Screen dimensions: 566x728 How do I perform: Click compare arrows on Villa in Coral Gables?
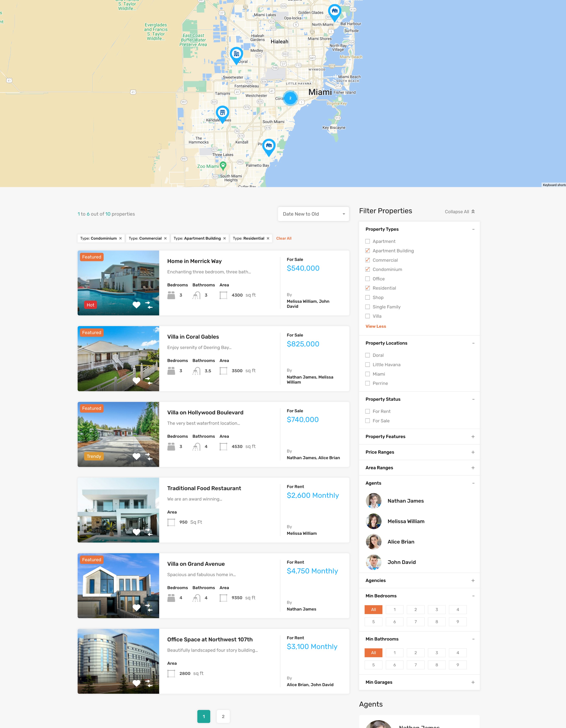point(149,380)
